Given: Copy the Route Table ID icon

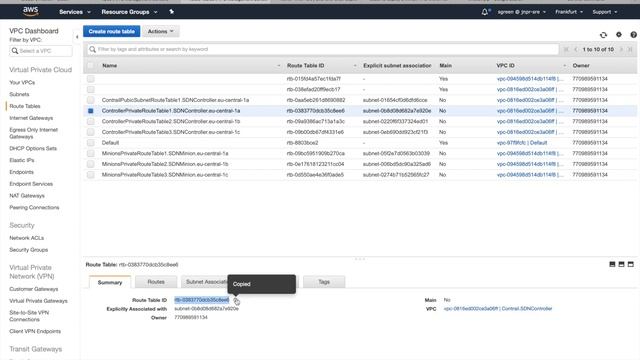Looking at the screenshot, I should point(236,301).
